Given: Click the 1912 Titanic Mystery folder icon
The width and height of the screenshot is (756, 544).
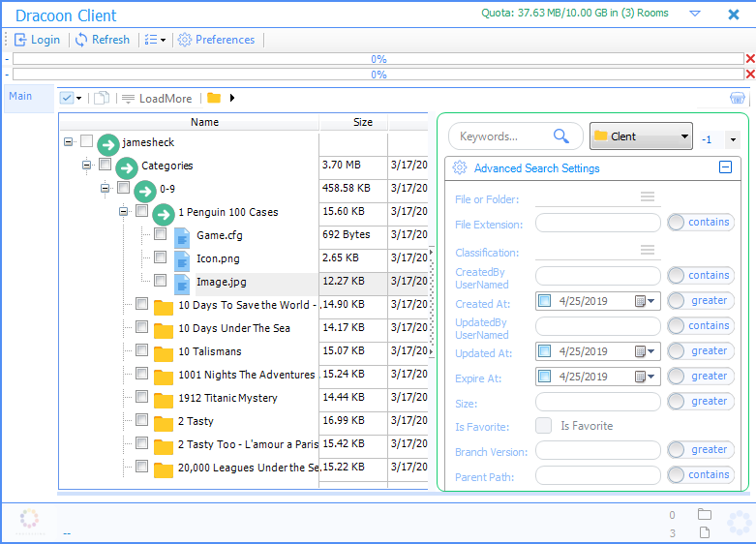Looking at the screenshot, I should tap(164, 400).
